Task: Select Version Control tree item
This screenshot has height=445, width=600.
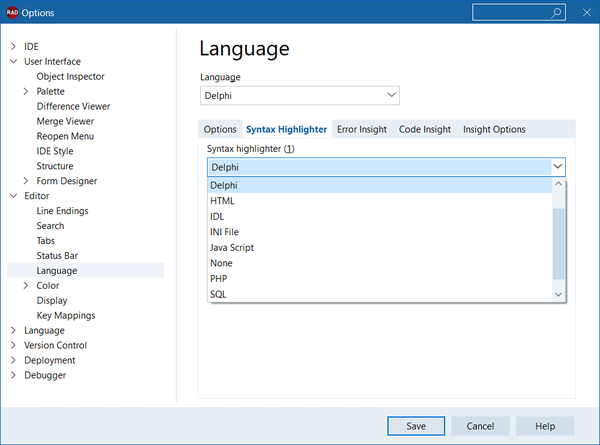Action: (x=55, y=345)
